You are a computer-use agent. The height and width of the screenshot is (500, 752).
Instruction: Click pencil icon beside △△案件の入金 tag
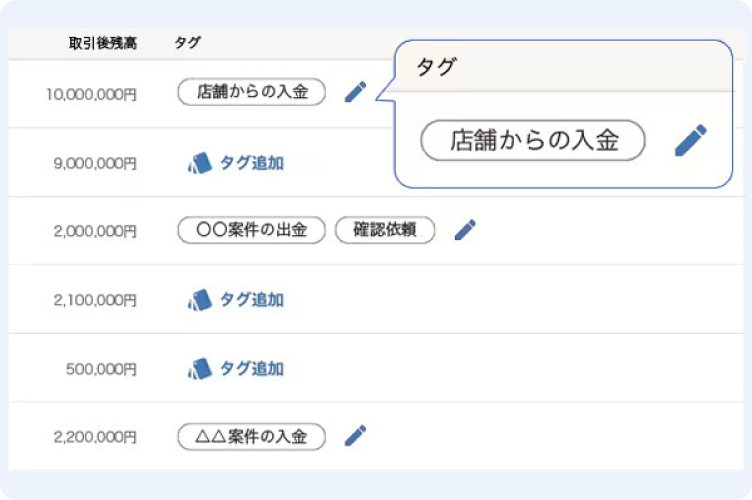355,435
